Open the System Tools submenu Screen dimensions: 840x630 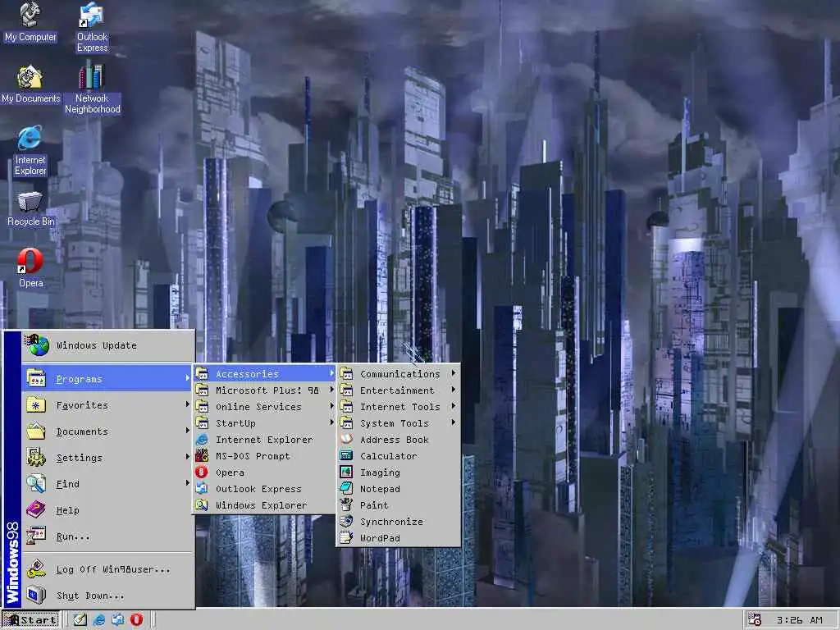398,423
